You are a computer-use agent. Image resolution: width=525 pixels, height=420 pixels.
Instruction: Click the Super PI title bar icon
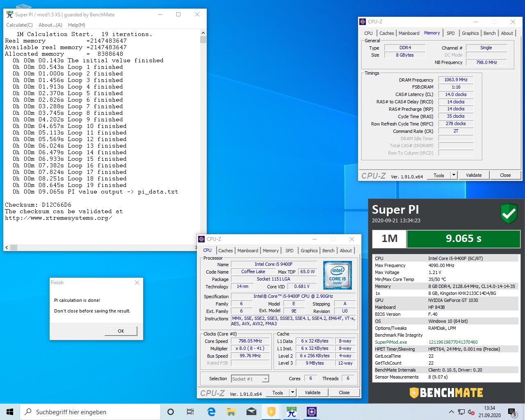[x=9, y=14]
